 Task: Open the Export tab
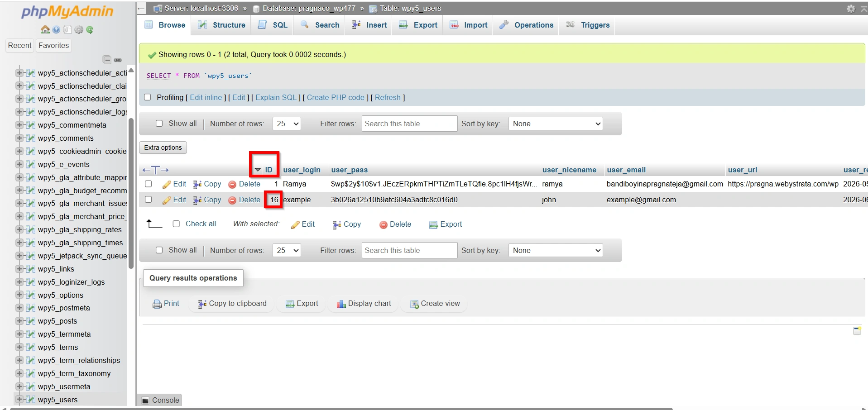pos(418,25)
